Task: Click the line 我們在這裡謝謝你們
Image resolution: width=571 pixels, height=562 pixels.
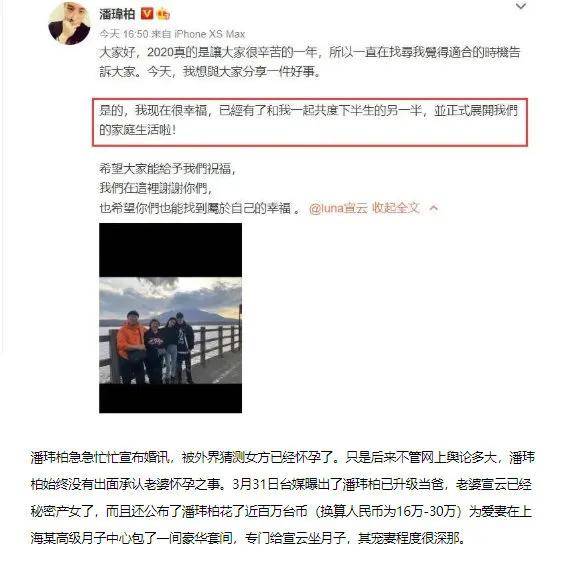Action: point(156,188)
